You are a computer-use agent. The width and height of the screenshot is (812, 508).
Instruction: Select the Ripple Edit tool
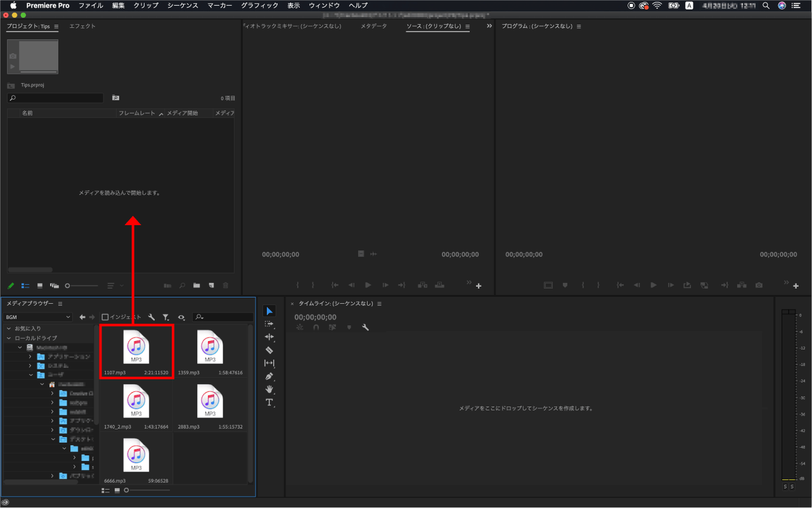(269, 337)
